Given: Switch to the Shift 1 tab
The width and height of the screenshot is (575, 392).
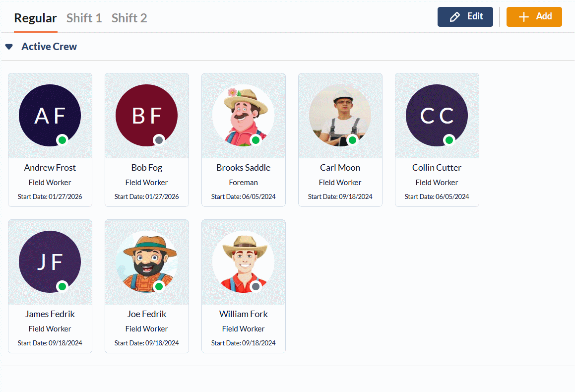Looking at the screenshot, I should click(84, 18).
